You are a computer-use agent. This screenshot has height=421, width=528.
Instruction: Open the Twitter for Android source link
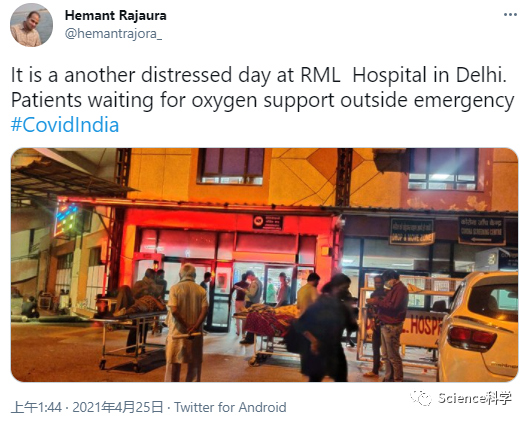[x=230, y=407]
